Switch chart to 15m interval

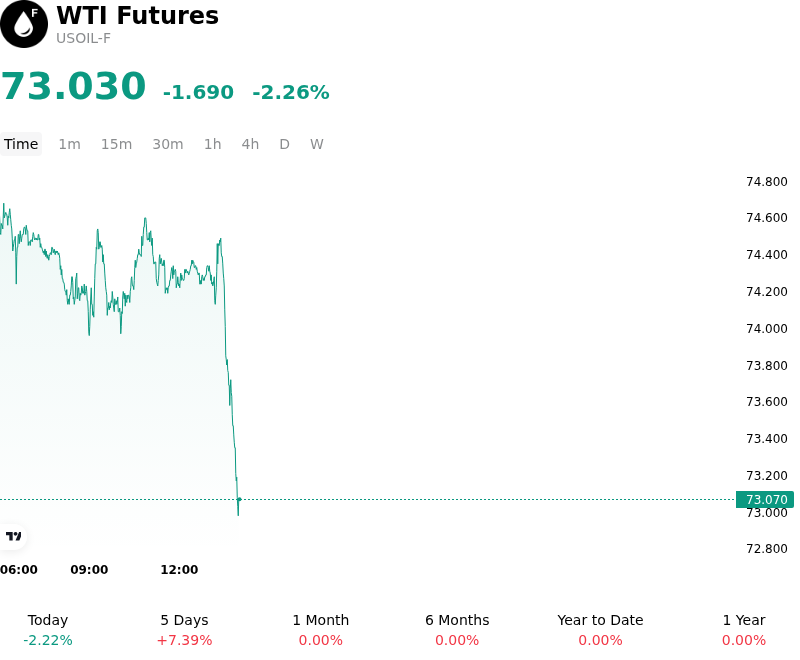click(116, 144)
